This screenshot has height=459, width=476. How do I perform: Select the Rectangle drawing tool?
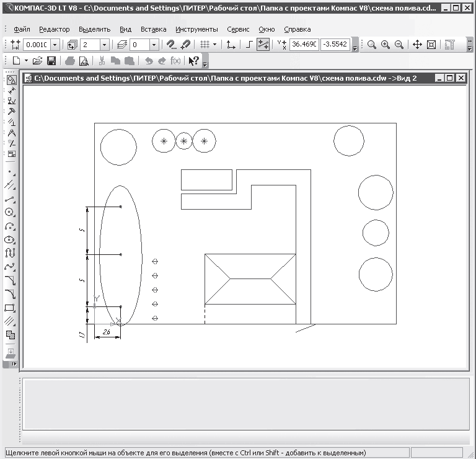pos(10,308)
